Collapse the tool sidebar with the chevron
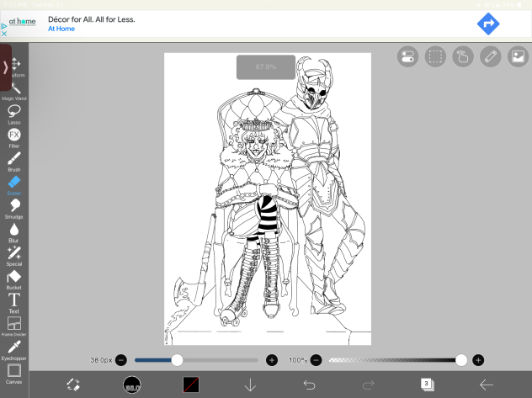The width and height of the screenshot is (532, 398). coord(5,67)
